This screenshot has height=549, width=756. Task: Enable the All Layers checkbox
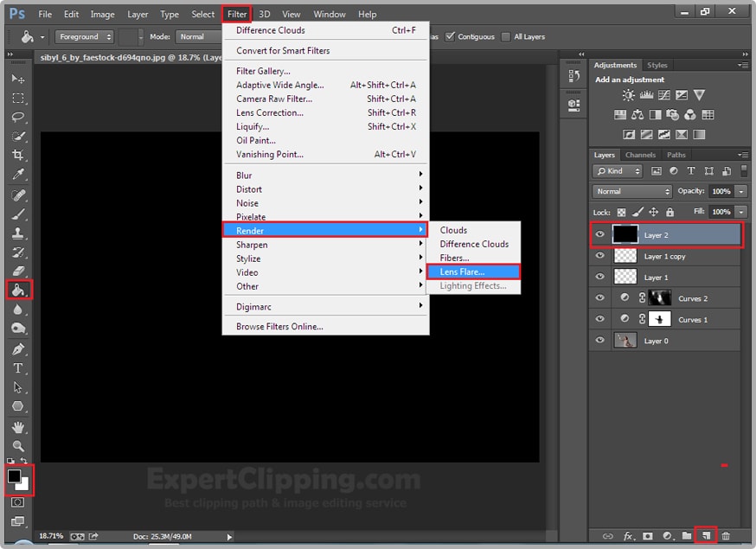point(506,37)
